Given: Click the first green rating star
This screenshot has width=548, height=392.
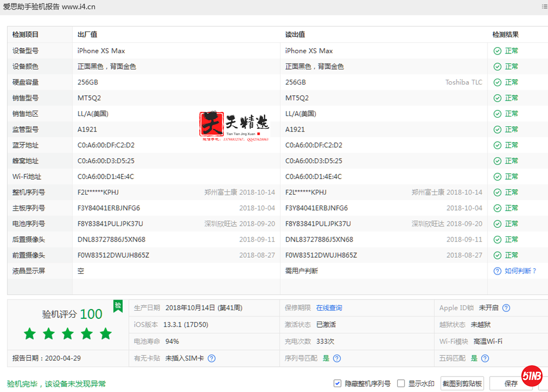Looking at the screenshot, I should 30,334.
